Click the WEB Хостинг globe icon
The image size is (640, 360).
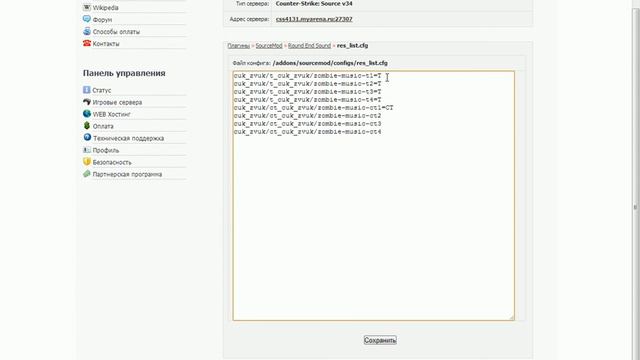(87, 113)
